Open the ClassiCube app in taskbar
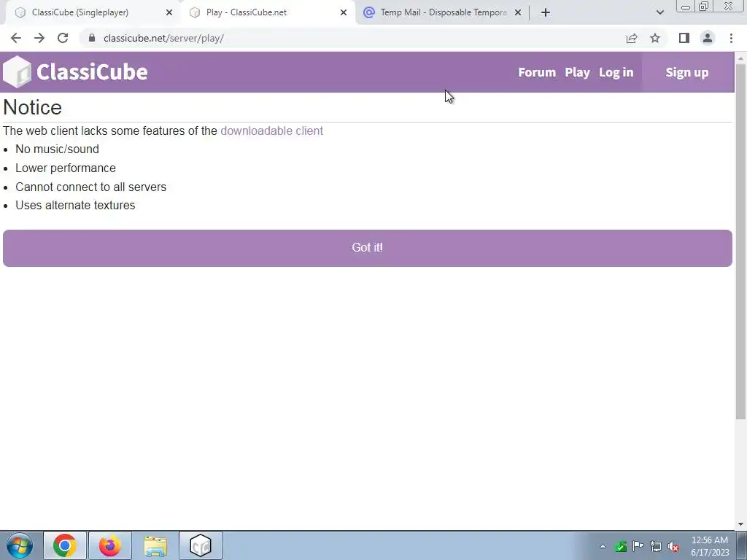 pos(201,545)
